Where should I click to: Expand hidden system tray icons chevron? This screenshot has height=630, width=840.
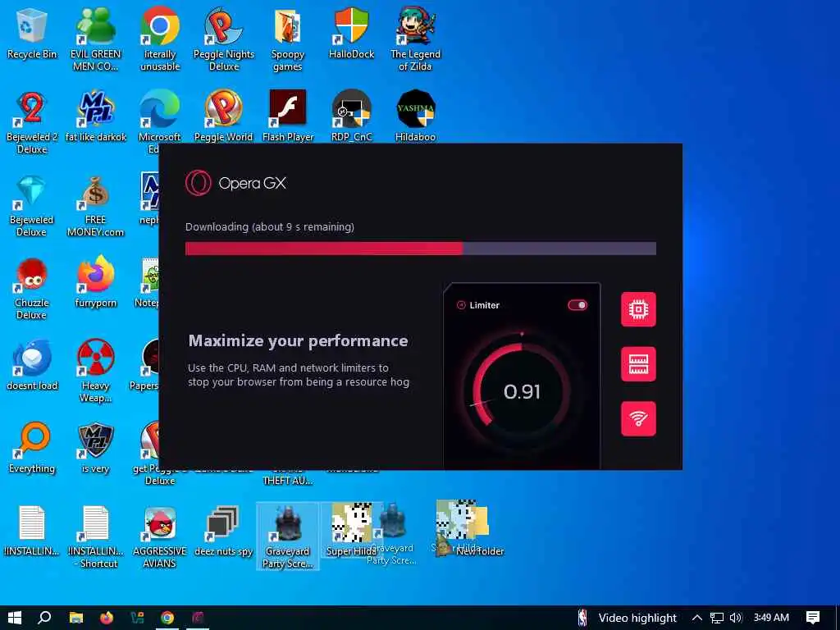[x=696, y=618]
